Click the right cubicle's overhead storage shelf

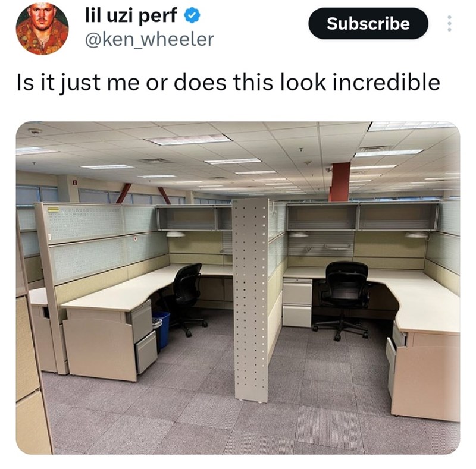point(363,216)
